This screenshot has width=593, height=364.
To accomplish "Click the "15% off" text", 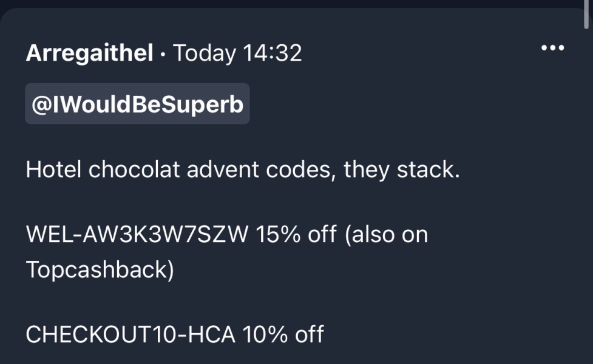I will click(296, 234).
